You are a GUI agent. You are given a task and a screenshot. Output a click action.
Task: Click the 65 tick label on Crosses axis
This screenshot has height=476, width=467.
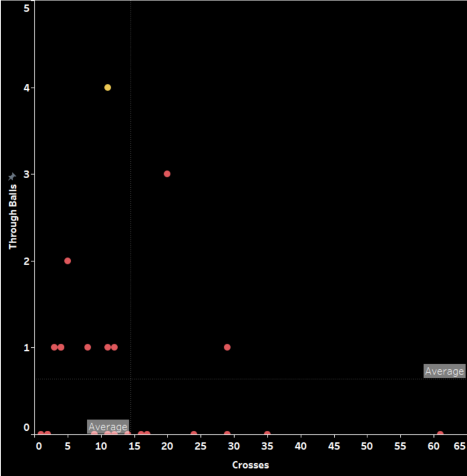(x=459, y=446)
